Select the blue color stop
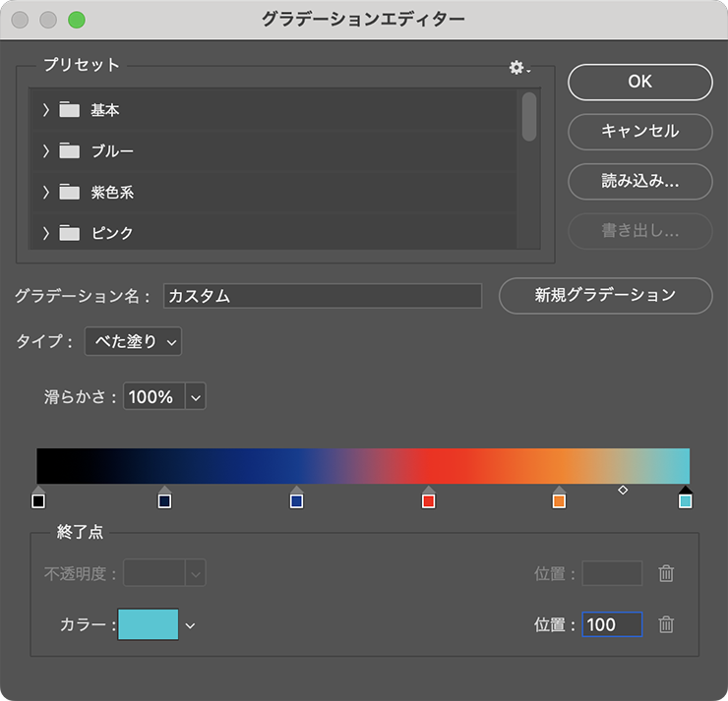The image size is (728, 701). tap(296, 500)
